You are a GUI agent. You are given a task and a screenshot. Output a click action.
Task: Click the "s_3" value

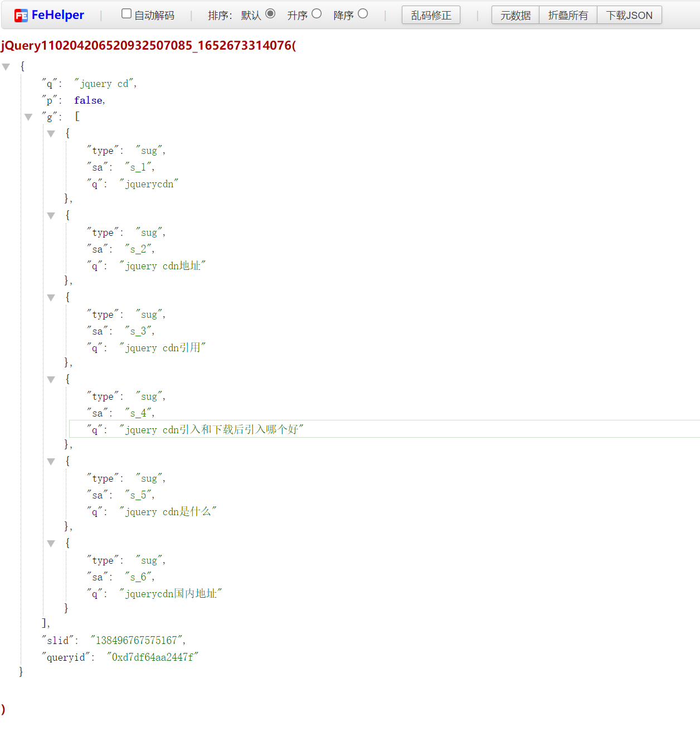pos(139,331)
